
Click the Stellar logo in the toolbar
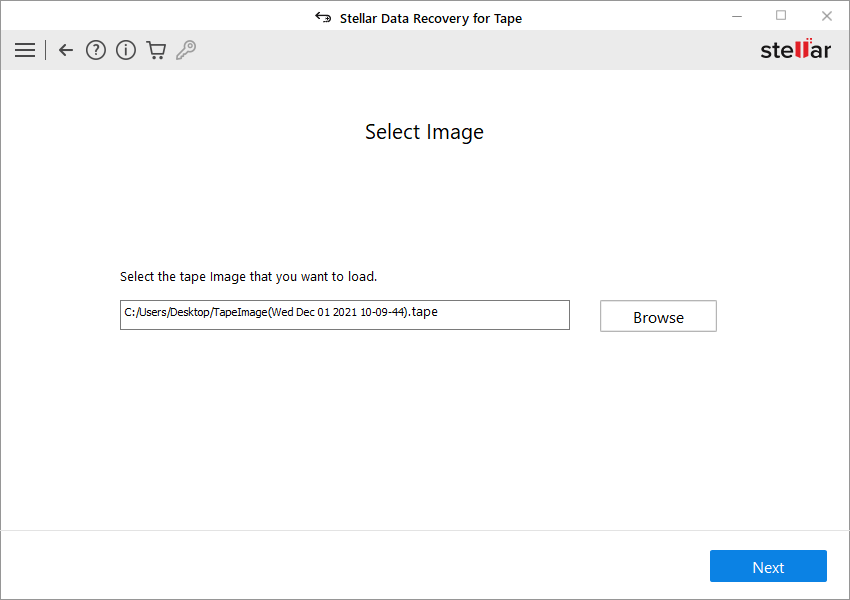[795, 50]
